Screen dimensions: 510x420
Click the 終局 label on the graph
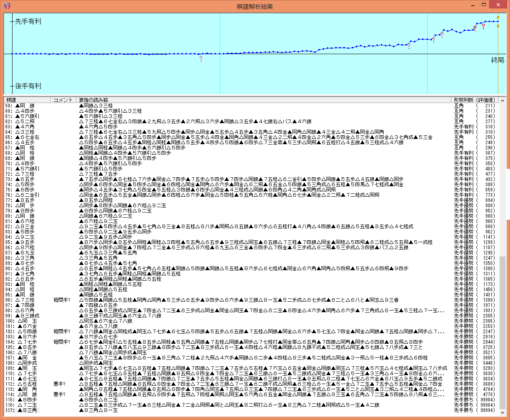point(497,60)
